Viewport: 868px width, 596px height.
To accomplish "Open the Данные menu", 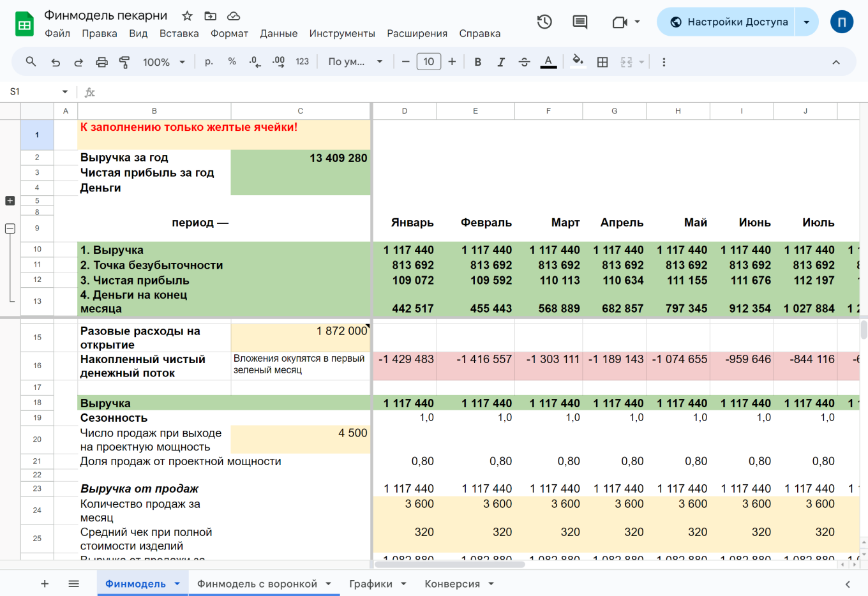I will tap(278, 34).
